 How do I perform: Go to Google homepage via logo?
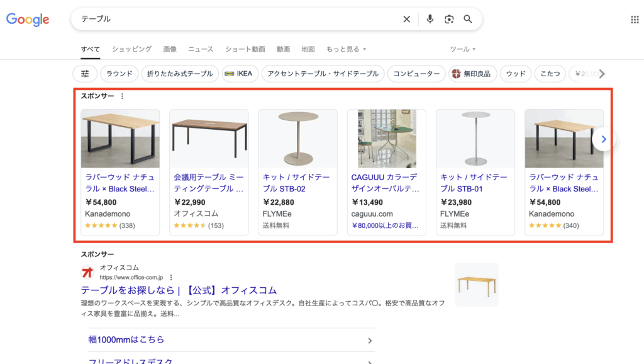(x=28, y=19)
